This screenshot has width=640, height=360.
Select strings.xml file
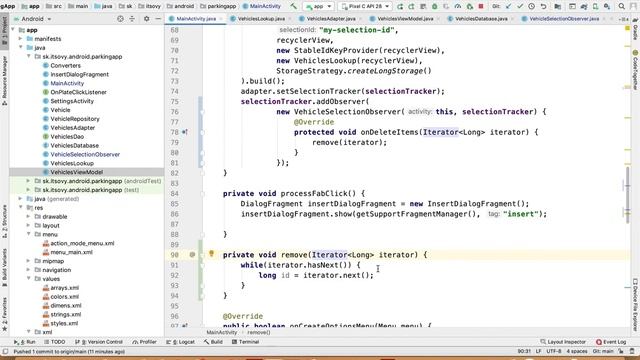pyautogui.click(x=65, y=314)
